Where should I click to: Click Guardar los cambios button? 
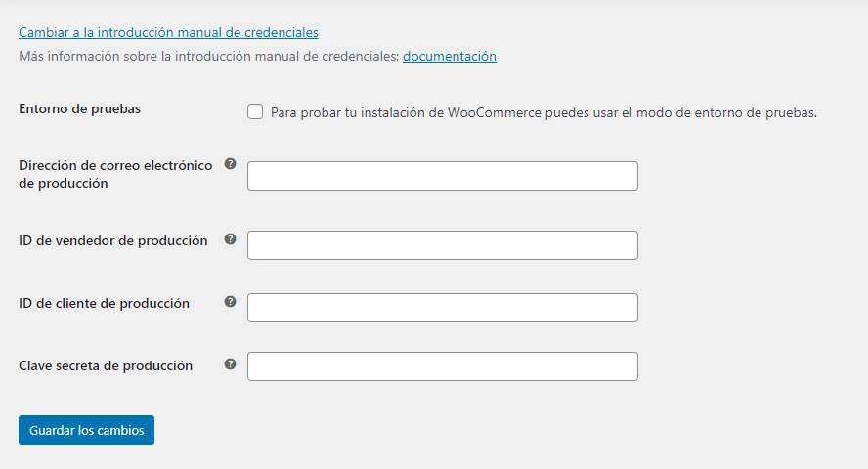[86, 430]
